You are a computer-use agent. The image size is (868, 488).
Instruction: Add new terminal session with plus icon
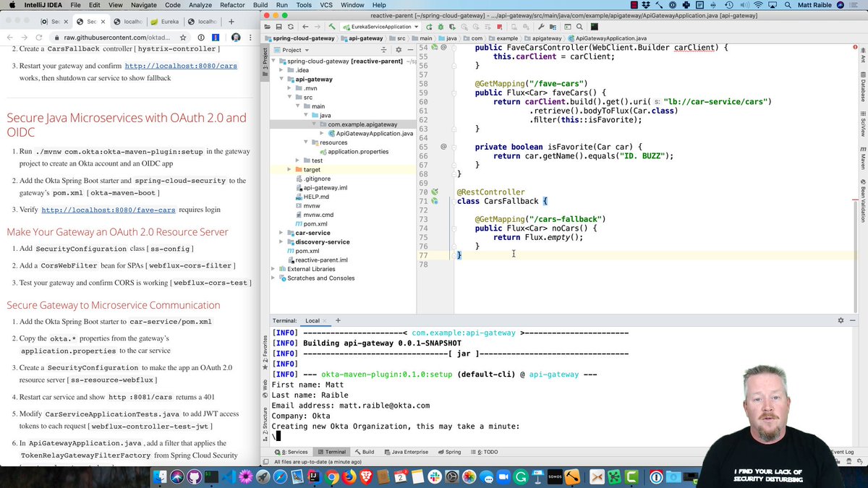coord(338,320)
